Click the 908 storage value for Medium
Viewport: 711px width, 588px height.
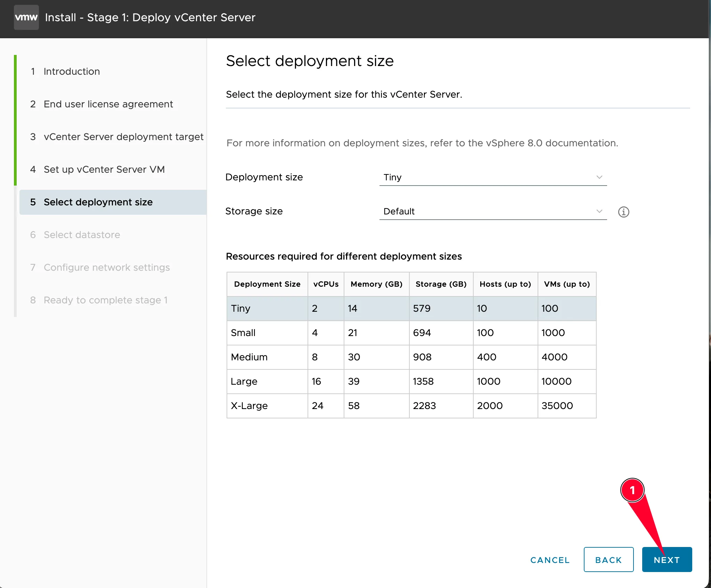tap(441, 357)
